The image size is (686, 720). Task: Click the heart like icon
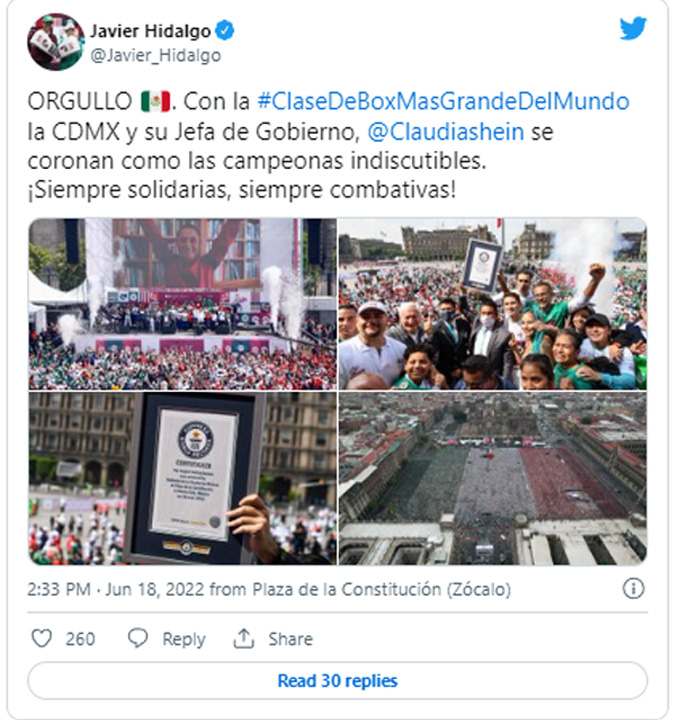pyautogui.click(x=41, y=638)
